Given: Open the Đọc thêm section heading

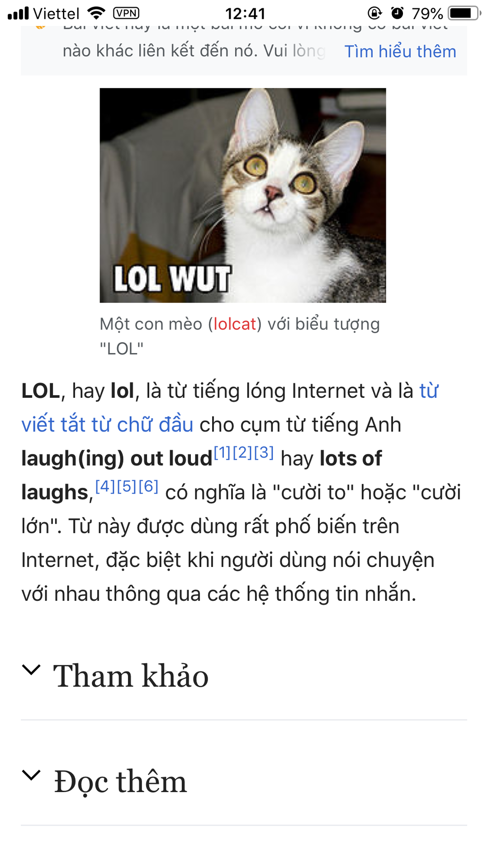Looking at the screenshot, I should click(120, 782).
